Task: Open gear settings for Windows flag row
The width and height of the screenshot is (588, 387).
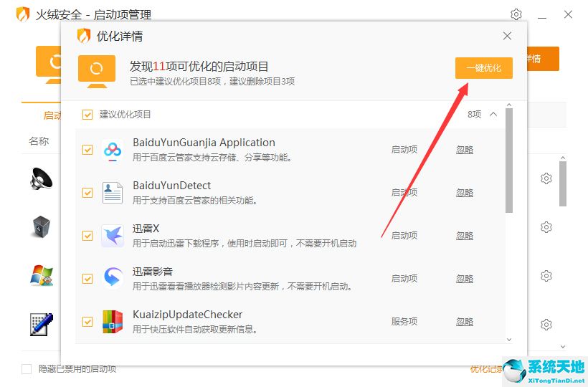Action: 546,276
